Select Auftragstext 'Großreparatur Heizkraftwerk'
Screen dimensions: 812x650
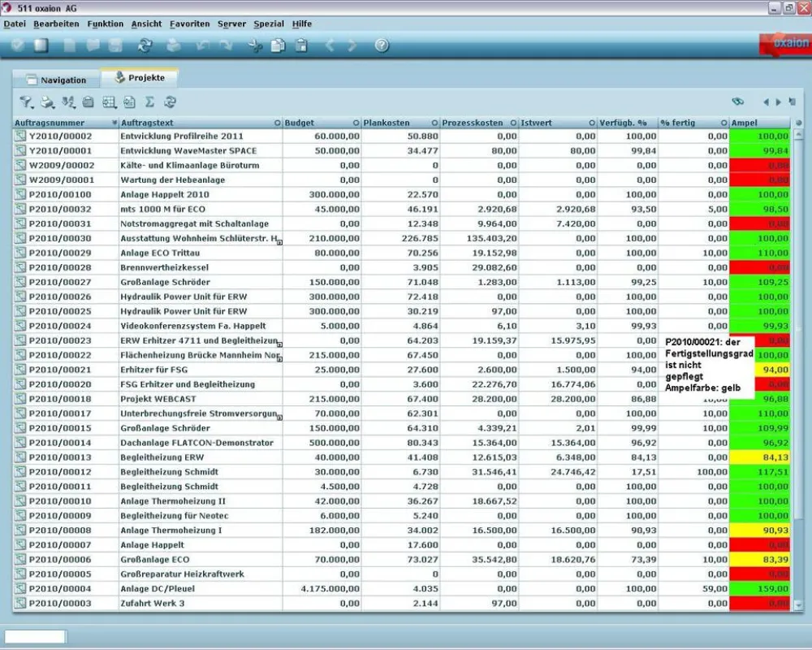pos(182,574)
